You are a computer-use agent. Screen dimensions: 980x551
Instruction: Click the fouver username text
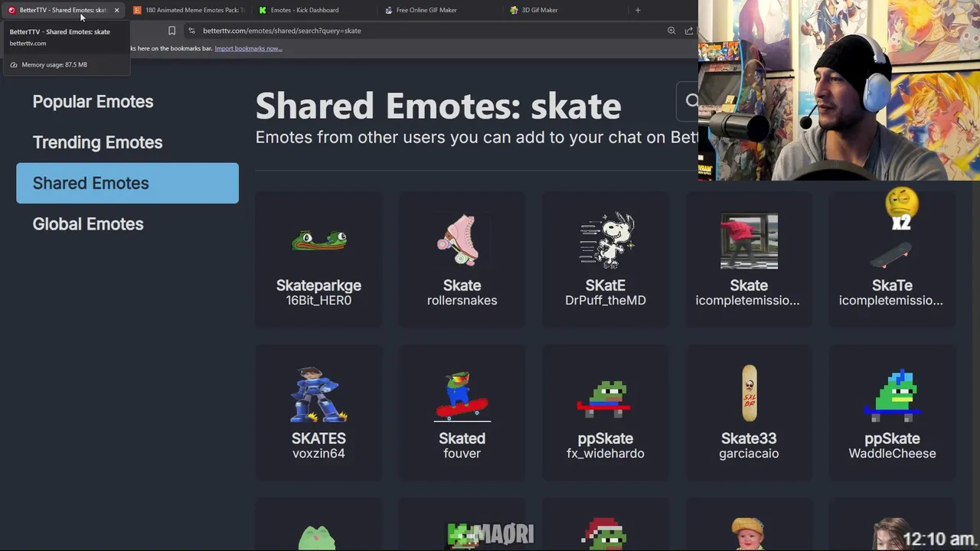pos(462,454)
